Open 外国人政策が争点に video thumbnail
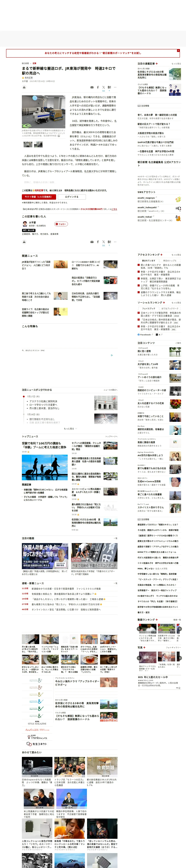This screenshot has height=868, width=186. click(x=45, y=556)
